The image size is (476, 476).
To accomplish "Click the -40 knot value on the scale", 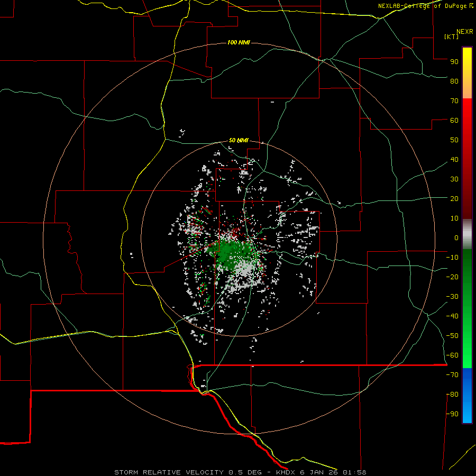I will click(x=452, y=316).
